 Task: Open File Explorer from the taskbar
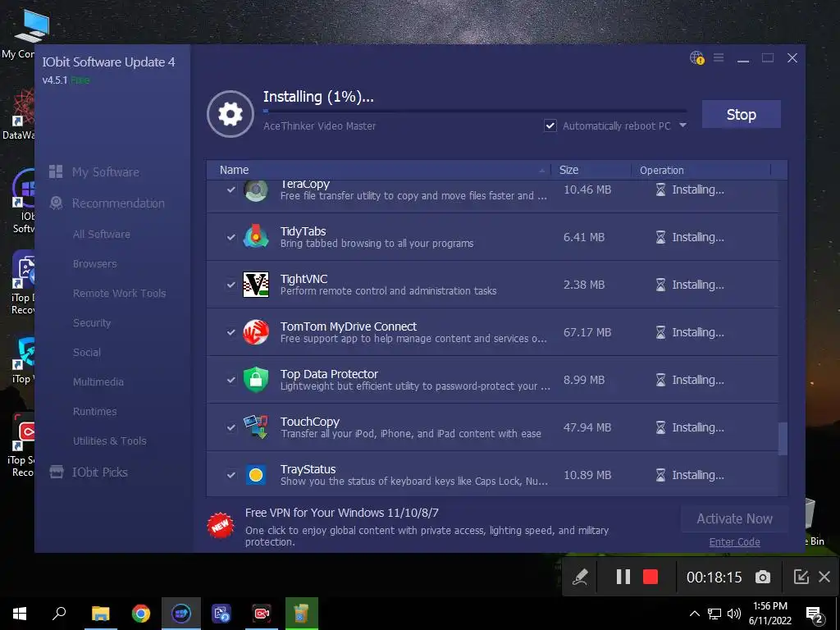[100, 614]
